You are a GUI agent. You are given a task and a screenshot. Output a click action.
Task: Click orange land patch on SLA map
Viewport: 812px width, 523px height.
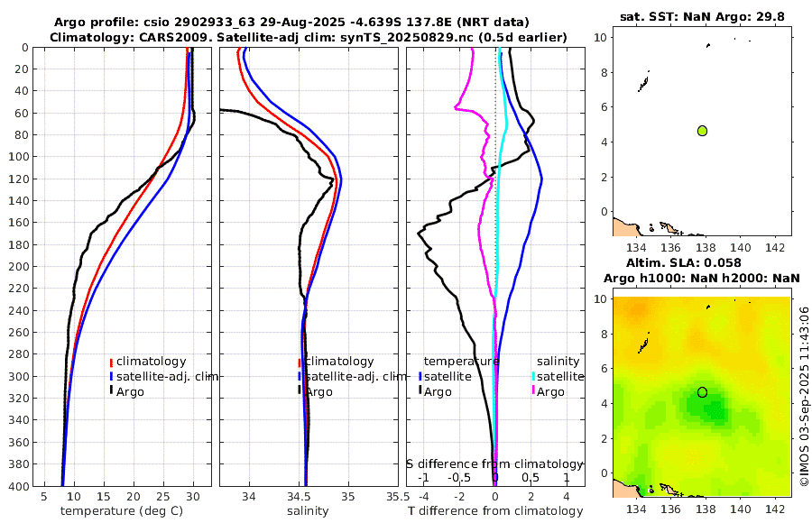(x=625, y=489)
